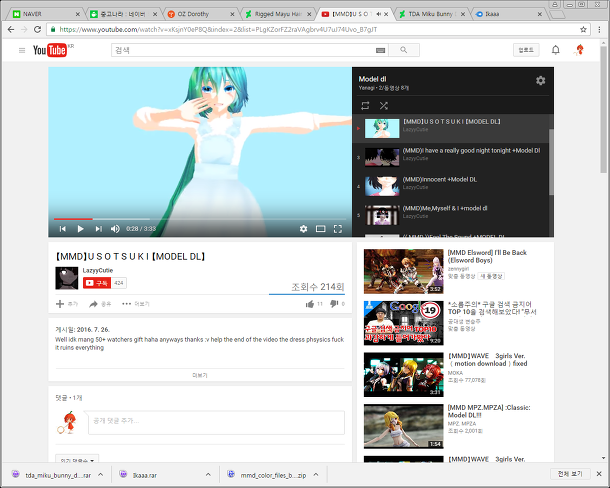Image resolution: width=610 pixels, height=488 pixels.
Task: Expand description with 더보기 show more
Action: point(200,375)
